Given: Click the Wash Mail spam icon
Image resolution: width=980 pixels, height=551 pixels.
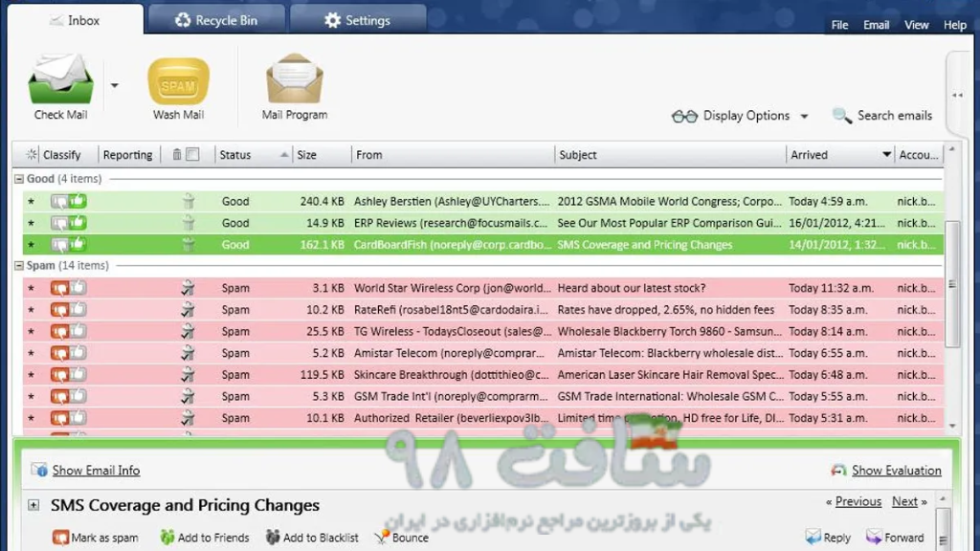Looking at the screenshot, I should click(178, 81).
